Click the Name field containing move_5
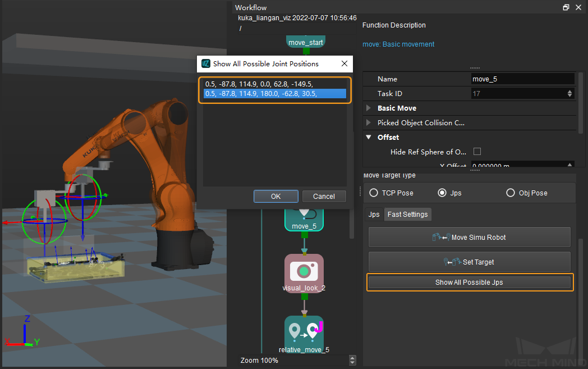 tap(523, 79)
